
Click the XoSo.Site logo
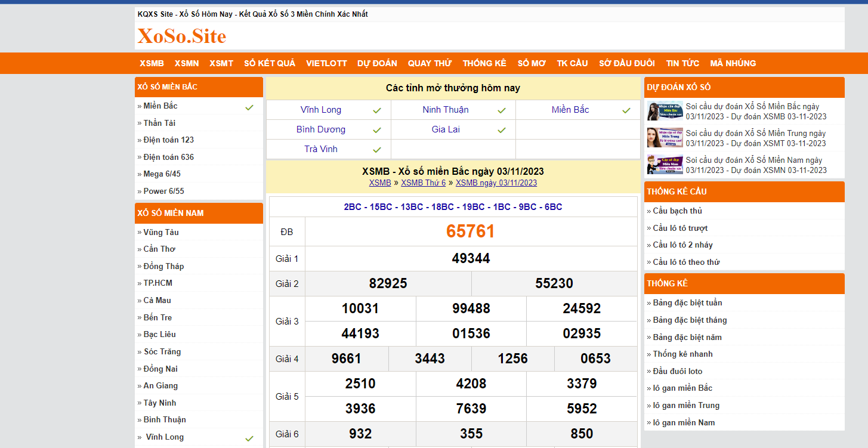(182, 36)
